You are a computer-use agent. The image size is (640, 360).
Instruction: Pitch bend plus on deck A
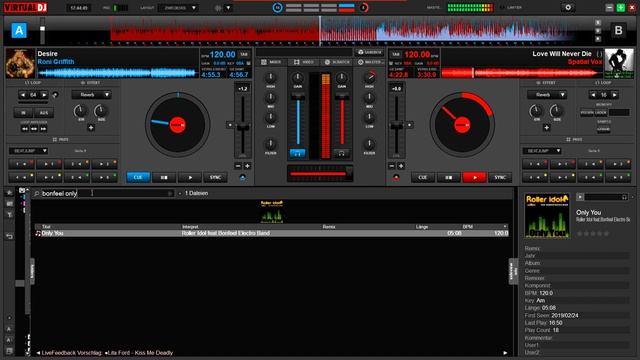(247, 166)
